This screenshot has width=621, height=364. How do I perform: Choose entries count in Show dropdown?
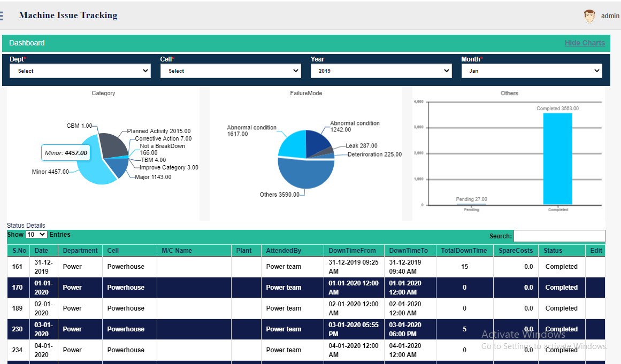(x=36, y=235)
